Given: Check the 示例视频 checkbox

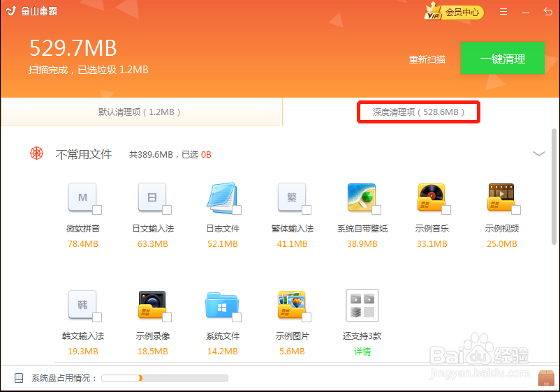Looking at the screenshot, I should pyautogui.click(x=516, y=210).
